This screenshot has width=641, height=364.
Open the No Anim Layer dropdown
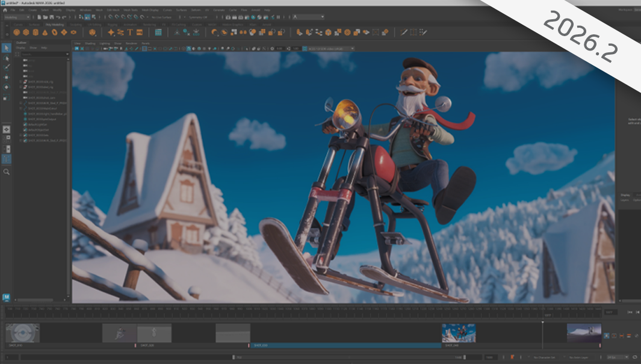coord(581,357)
